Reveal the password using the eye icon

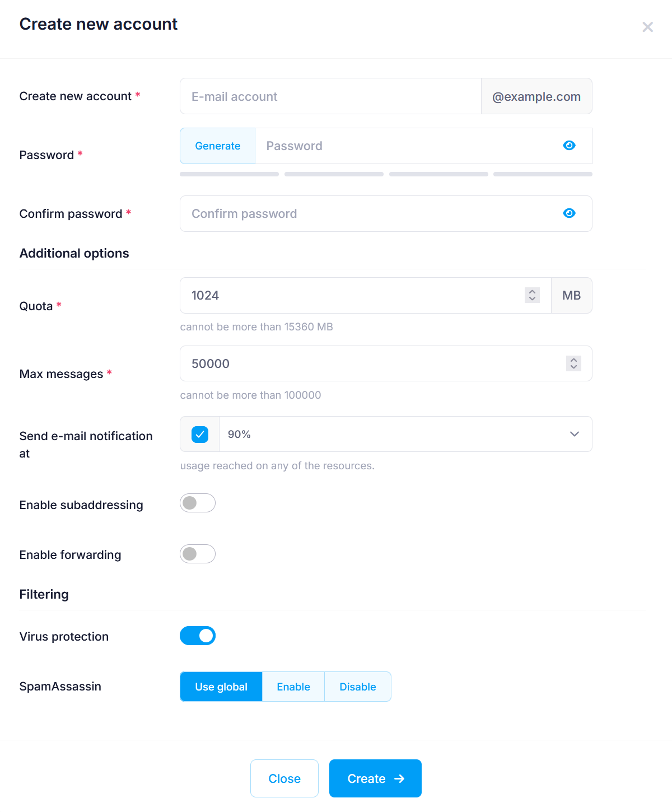point(569,146)
